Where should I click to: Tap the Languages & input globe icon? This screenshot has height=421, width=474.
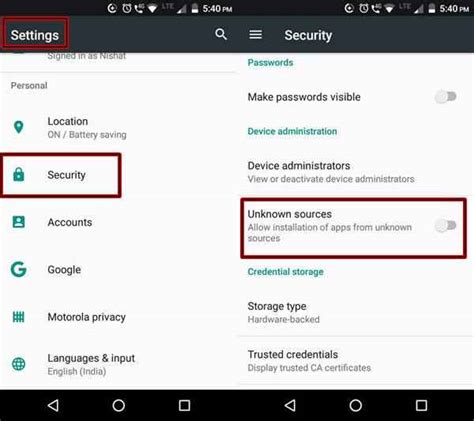click(19, 364)
